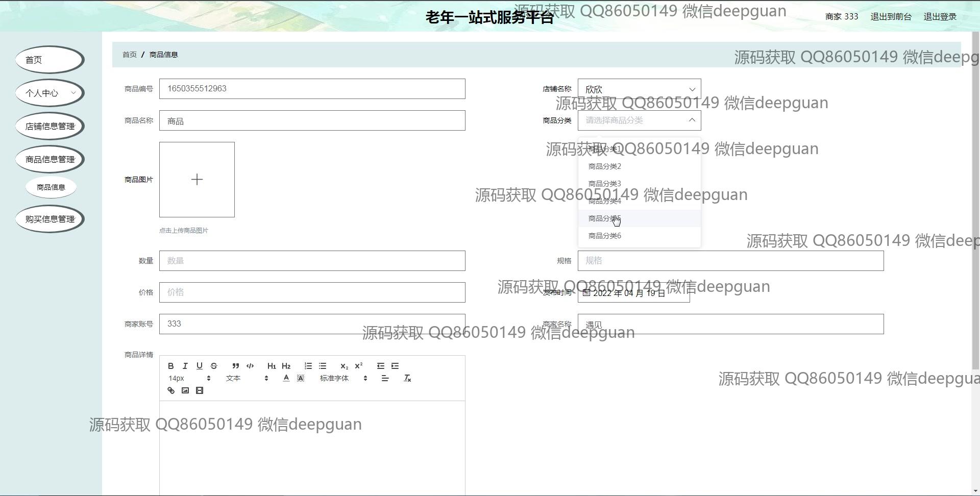Open 店铺信息管理 in the sidebar
This screenshot has height=496, width=980.
pyautogui.click(x=50, y=126)
